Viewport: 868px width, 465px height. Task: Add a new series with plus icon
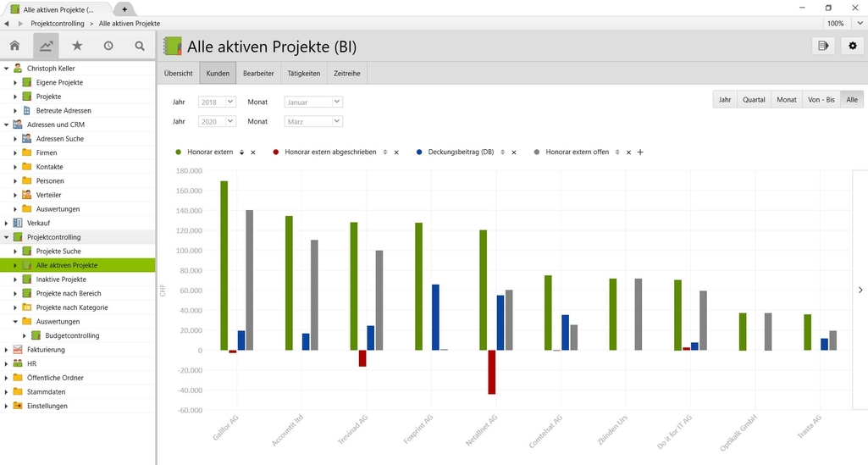click(x=640, y=152)
